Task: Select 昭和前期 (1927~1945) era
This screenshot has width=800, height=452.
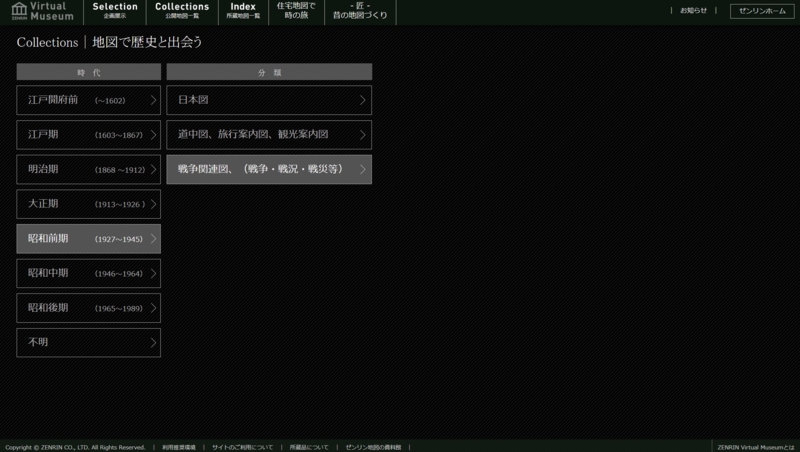Action: coord(88,239)
